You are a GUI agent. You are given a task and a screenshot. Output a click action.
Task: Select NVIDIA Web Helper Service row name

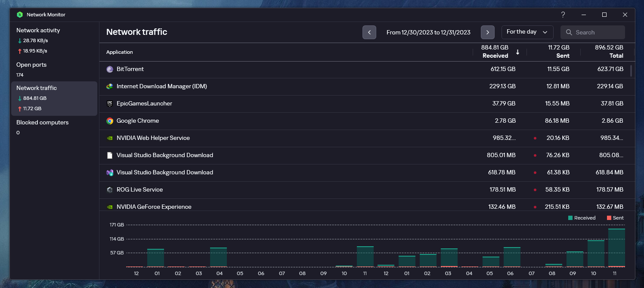[x=153, y=138]
